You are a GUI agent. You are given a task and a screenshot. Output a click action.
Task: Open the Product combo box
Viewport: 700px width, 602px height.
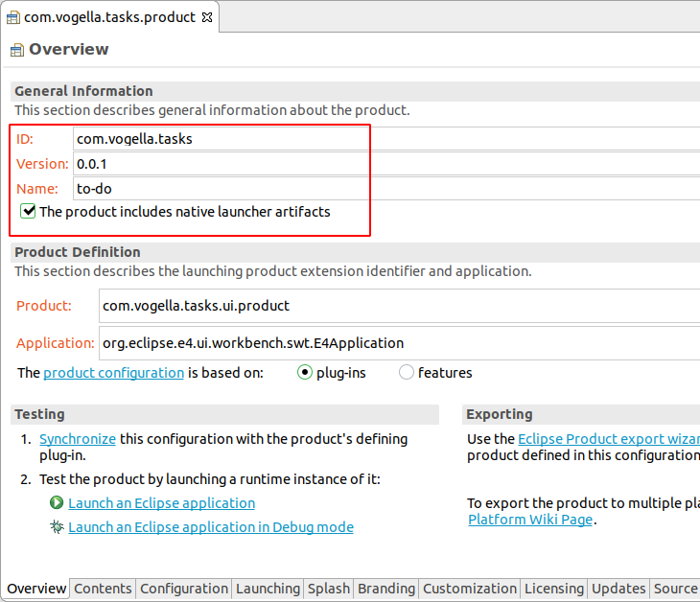pos(400,306)
